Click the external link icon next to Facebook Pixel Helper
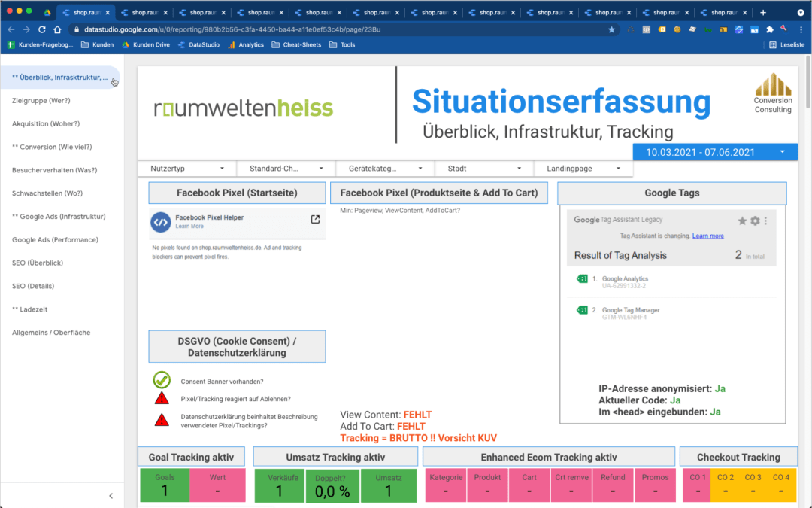The width and height of the screenshot is (812, 508). 315,218
